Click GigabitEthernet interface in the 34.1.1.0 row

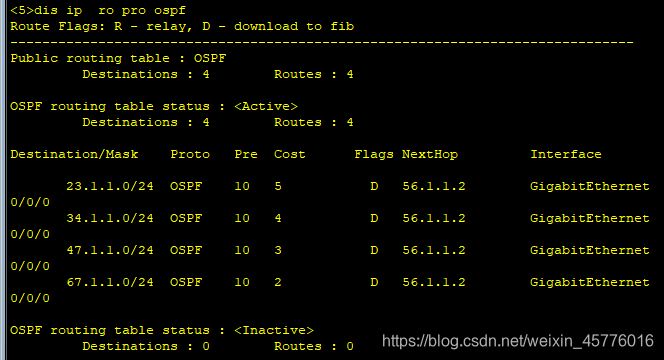589,218
